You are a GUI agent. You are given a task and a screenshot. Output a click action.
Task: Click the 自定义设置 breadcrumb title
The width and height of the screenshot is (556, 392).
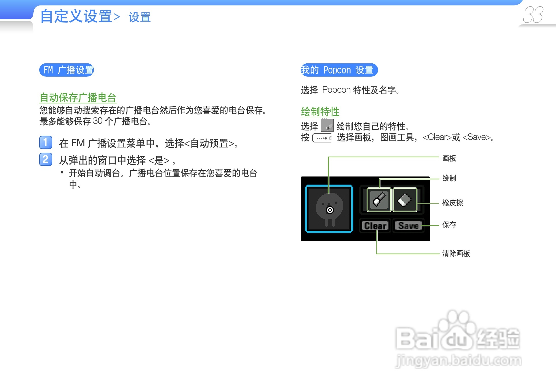click(x=76, y=16)
